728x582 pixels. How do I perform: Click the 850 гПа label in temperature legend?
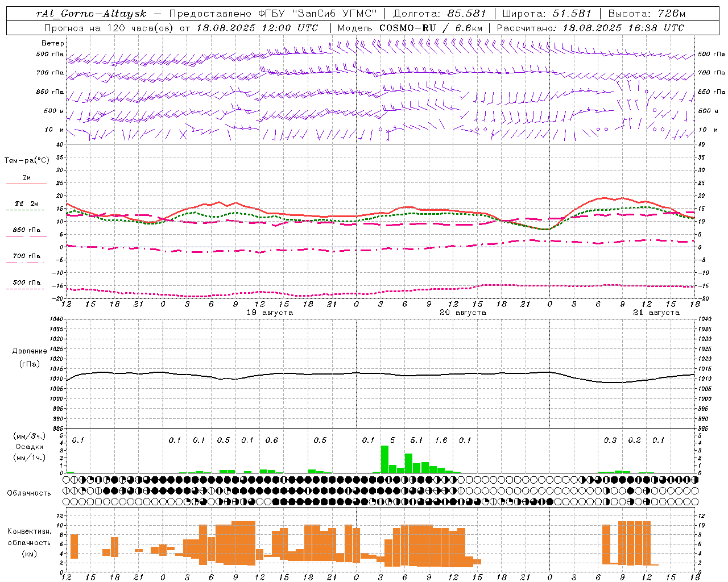tap(26, 230)
